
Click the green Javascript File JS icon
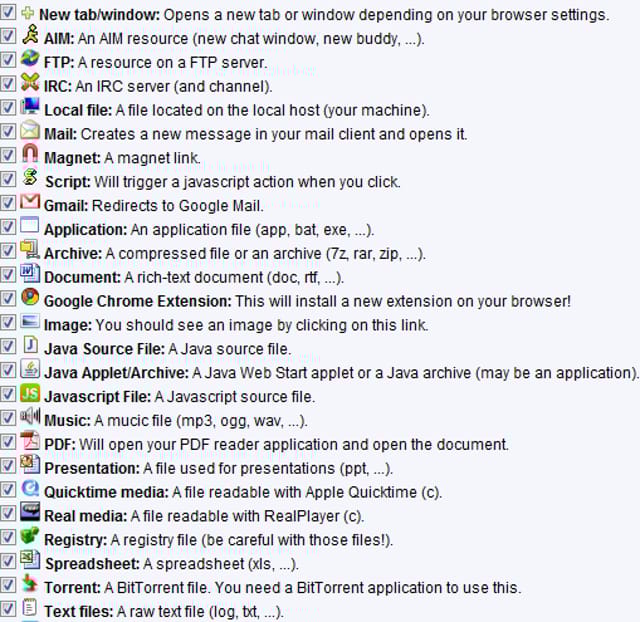point(30,393)
